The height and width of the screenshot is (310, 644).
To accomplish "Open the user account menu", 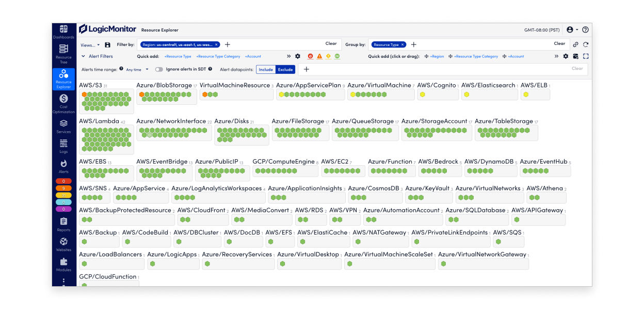I will 572,30.
